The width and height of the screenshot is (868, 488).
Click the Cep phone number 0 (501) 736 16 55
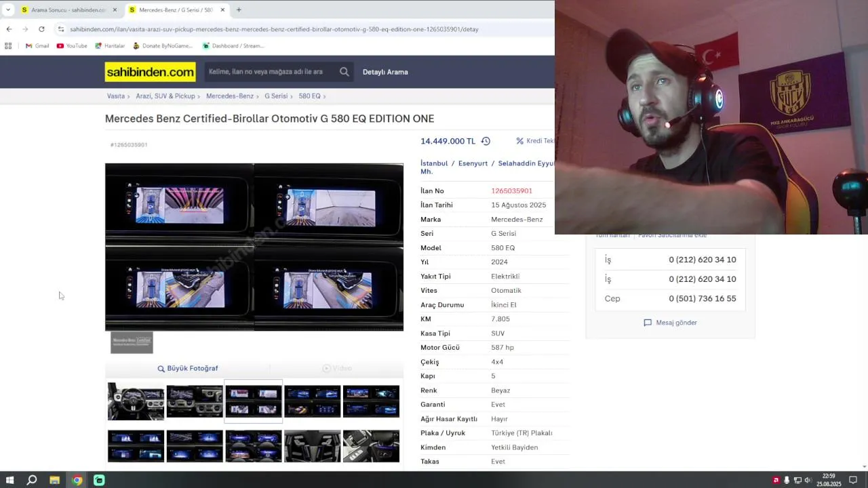point(702,298)
